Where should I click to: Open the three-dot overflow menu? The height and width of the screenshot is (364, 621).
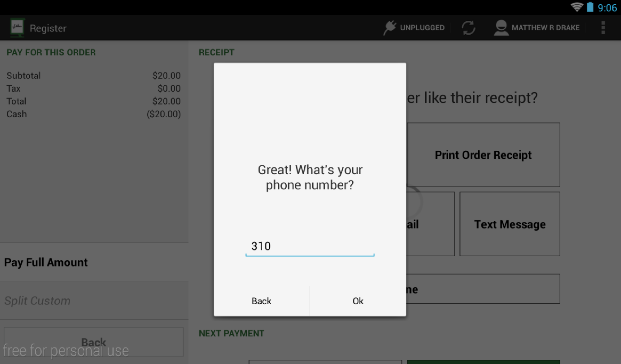(x=603, y=28)
